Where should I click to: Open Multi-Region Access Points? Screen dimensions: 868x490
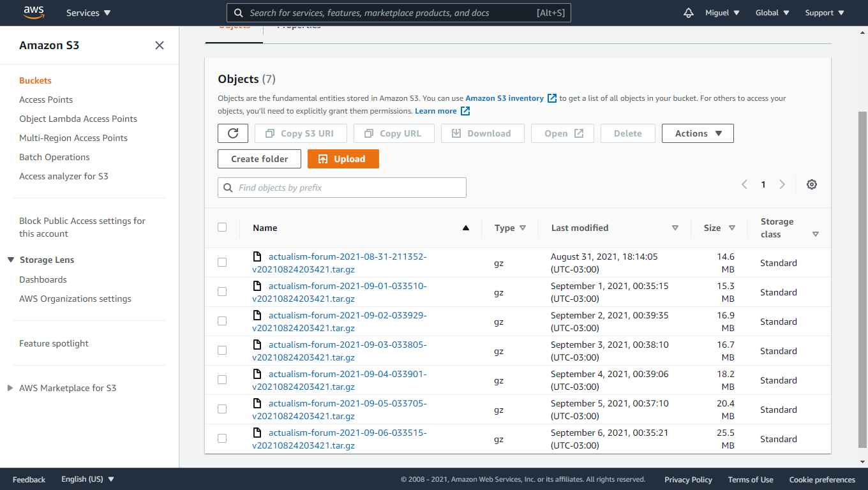(x=73, y=138)
